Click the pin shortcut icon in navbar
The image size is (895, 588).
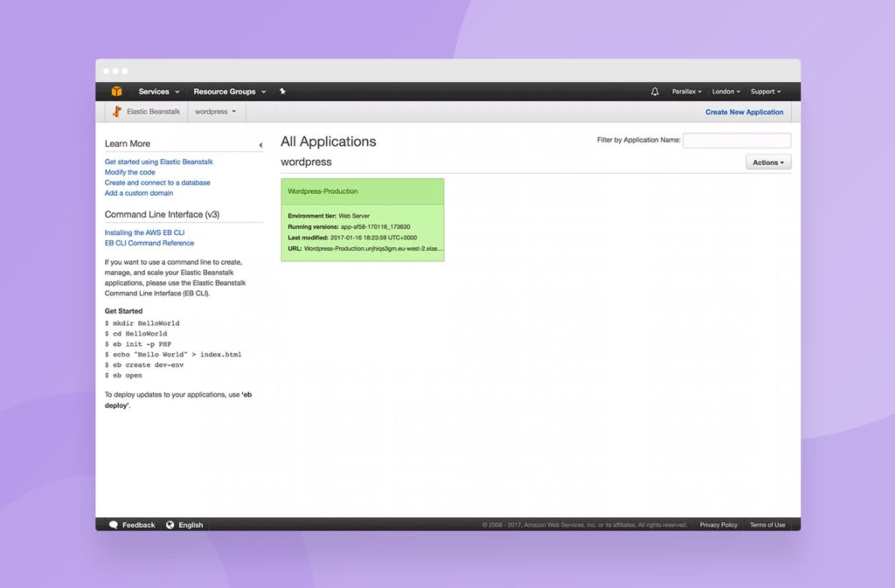coord(282,91)
